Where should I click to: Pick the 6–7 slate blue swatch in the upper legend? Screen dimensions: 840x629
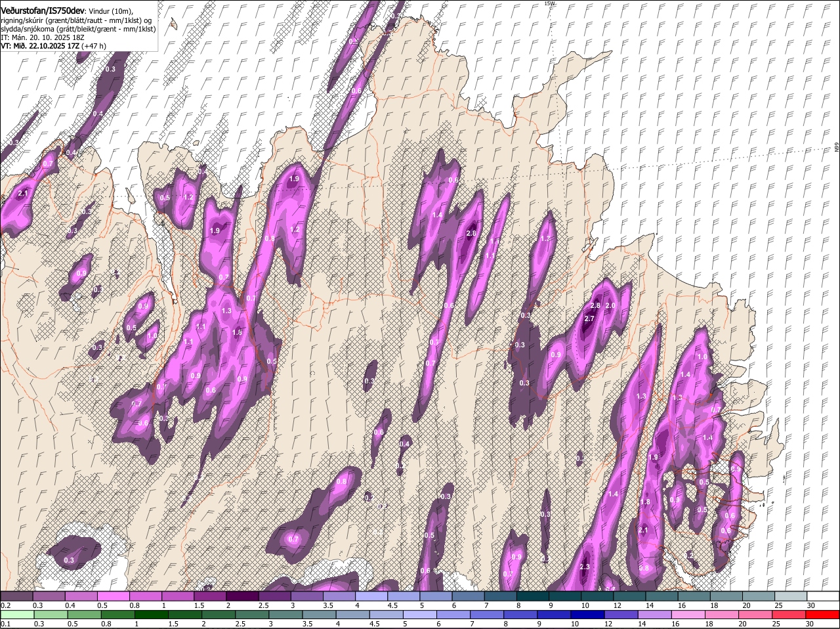pos(469,596)
